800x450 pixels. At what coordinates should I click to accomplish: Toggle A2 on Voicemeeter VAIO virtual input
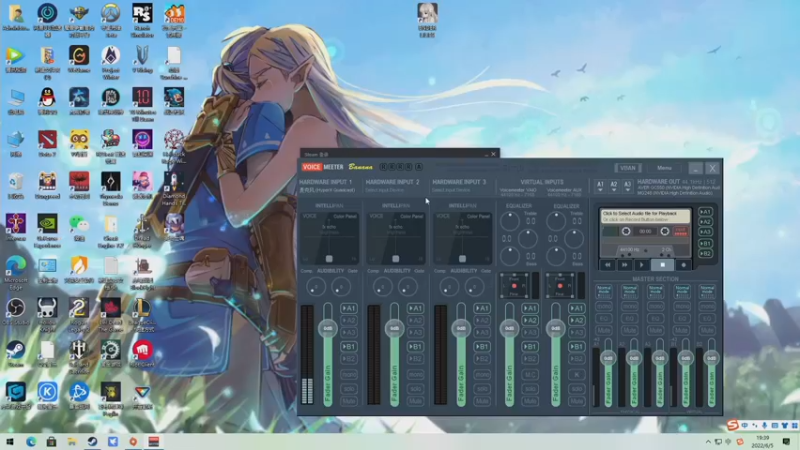tap(530, 320)
